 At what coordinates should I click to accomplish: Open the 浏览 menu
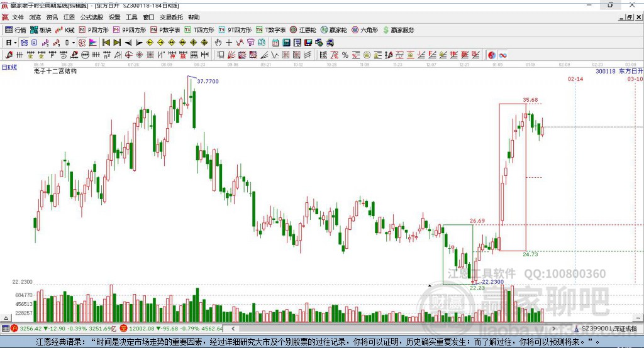pyautogui.click(x=35, y=17)
